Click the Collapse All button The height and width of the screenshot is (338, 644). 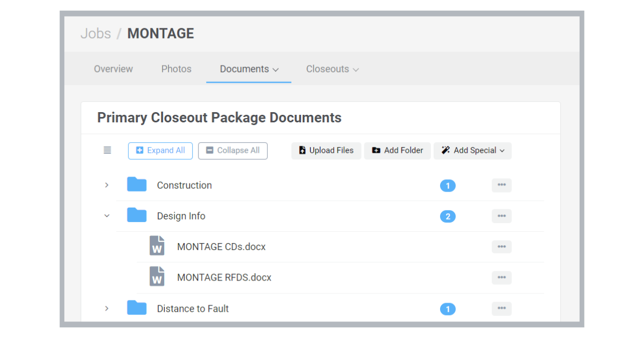(x=232, y=151)
